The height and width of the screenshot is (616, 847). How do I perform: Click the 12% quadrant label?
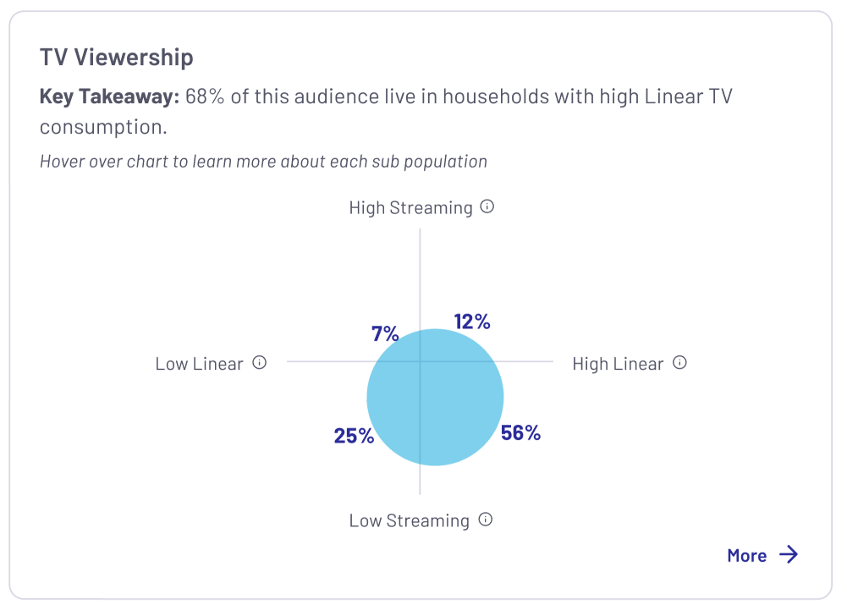pos(472,322)
